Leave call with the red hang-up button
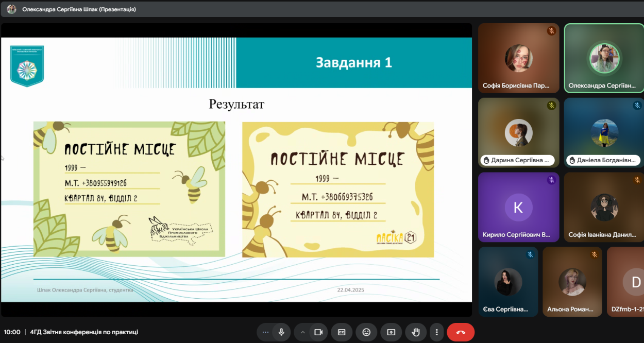Image resolution: width=644 pixels, height=343 pixels. (461, 332)
